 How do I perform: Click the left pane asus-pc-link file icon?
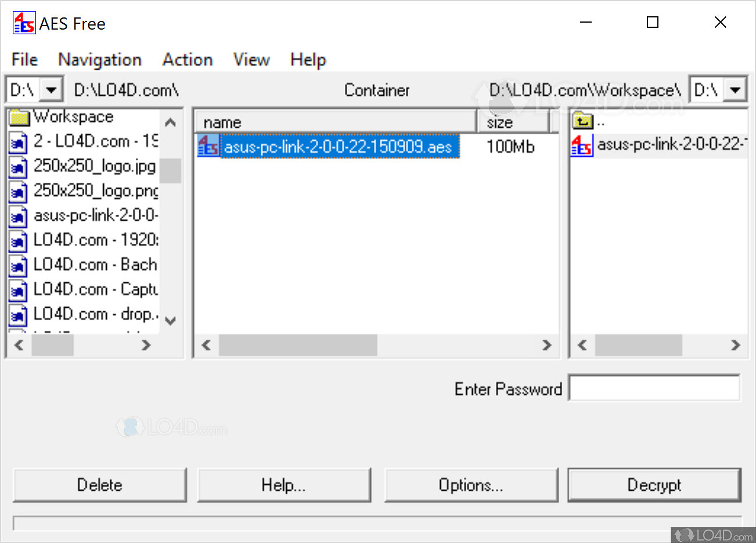click(19, 216)
